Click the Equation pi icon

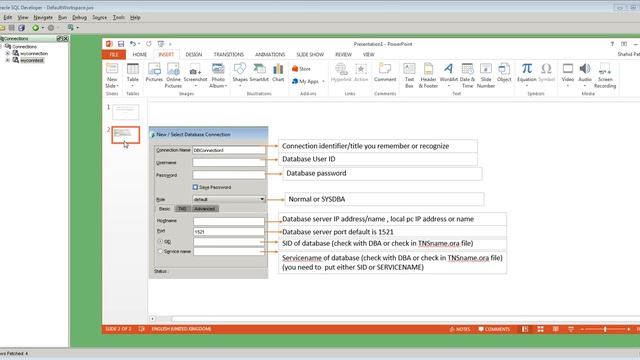point(527,69)
